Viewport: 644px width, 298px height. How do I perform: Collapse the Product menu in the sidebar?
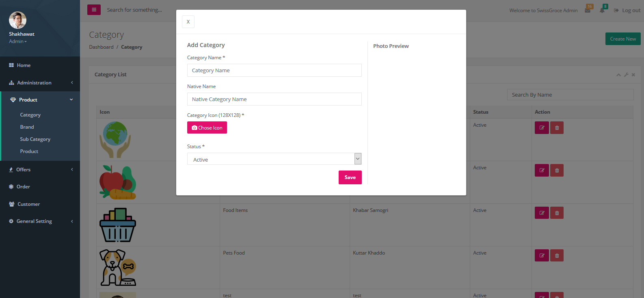(x=28, y=99)
